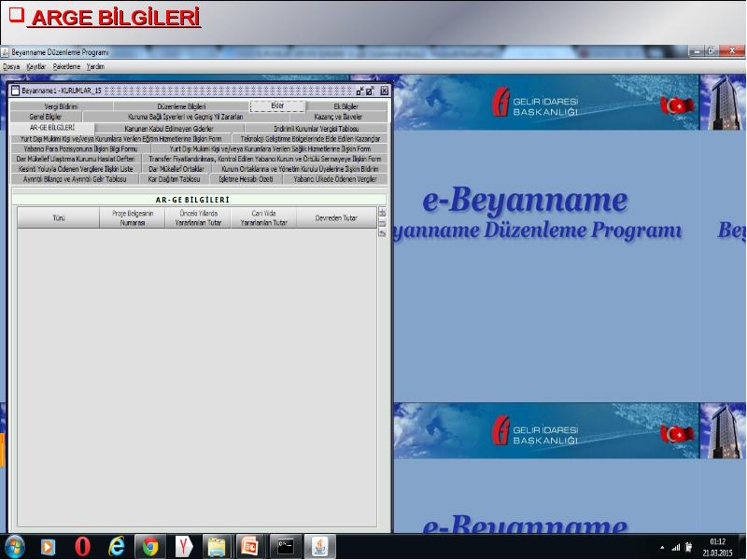Switch to Kazanç ve İlaveler tab

tap(338, 117)
